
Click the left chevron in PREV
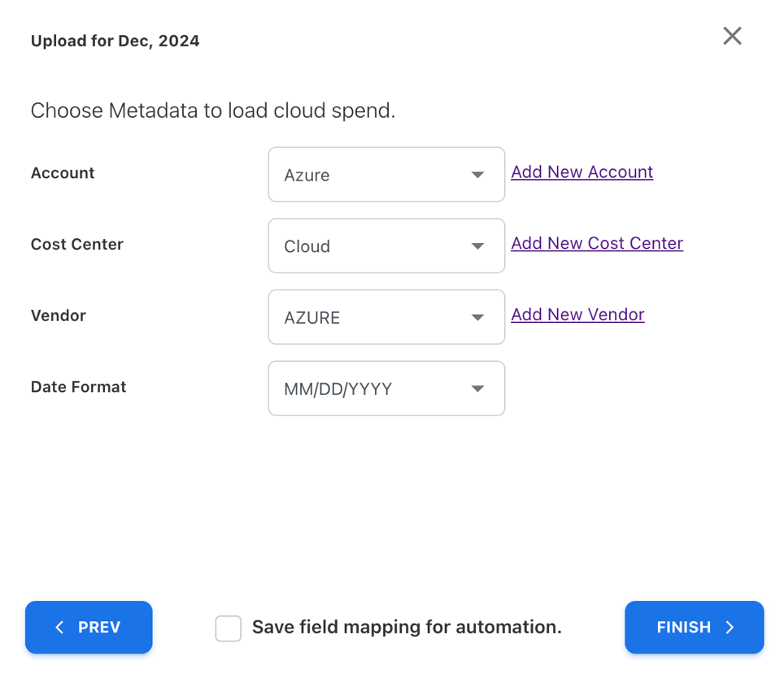[59, 627]
